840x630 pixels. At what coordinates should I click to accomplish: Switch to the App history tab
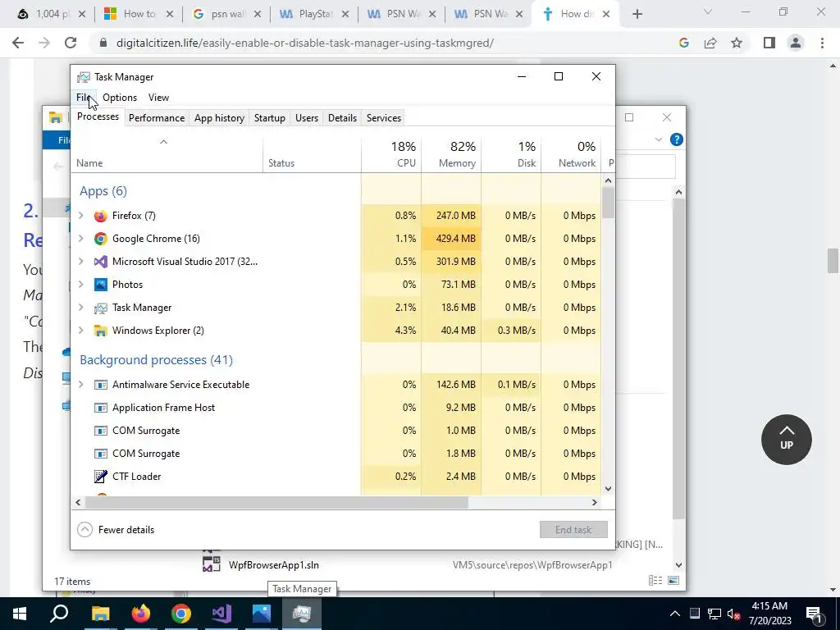[219, 118]
